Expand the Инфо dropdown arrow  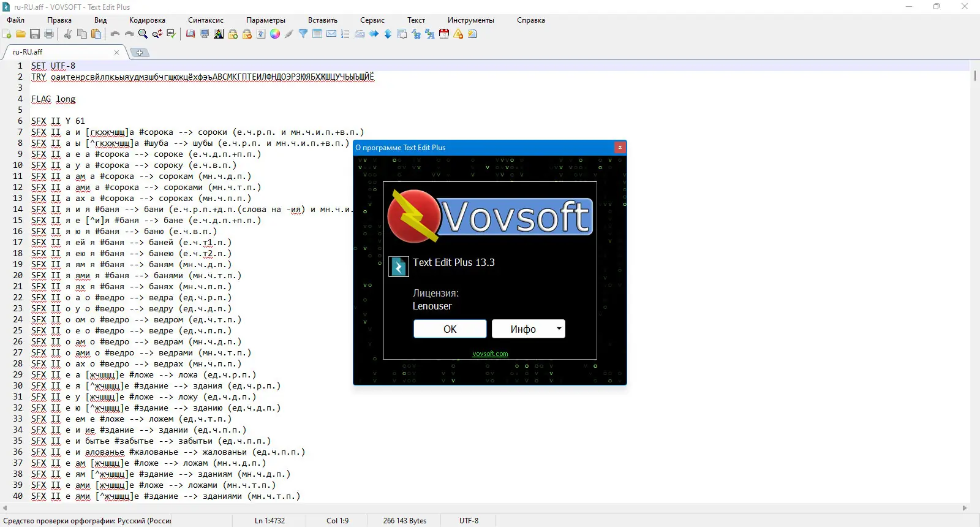(x=559, y=329)
